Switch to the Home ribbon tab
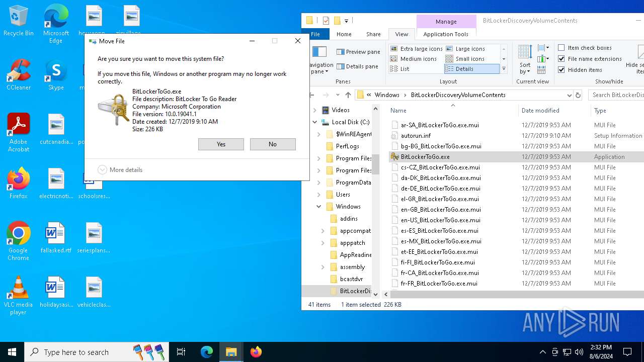This screenshot has width=644, height=362. pyautogui.click(x=344, y=34)
